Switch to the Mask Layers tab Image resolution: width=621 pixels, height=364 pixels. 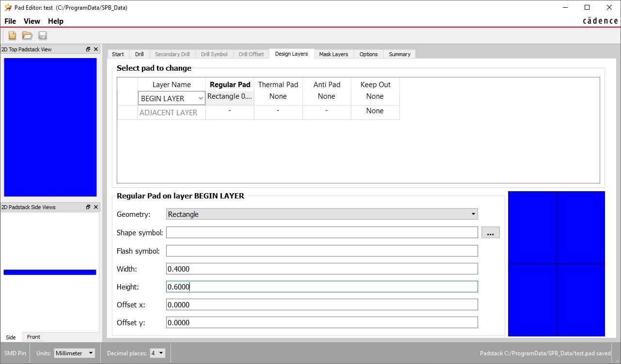pos(334,54)
